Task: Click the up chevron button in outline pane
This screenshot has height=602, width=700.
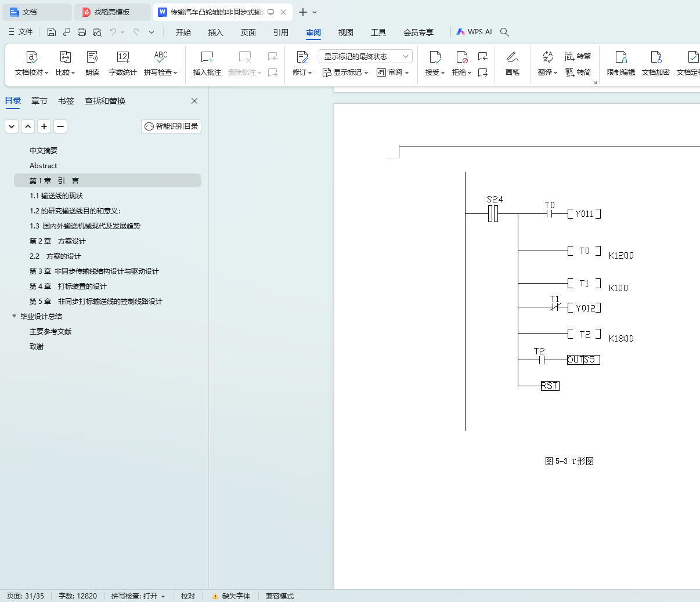Action: tap(28, 126)
